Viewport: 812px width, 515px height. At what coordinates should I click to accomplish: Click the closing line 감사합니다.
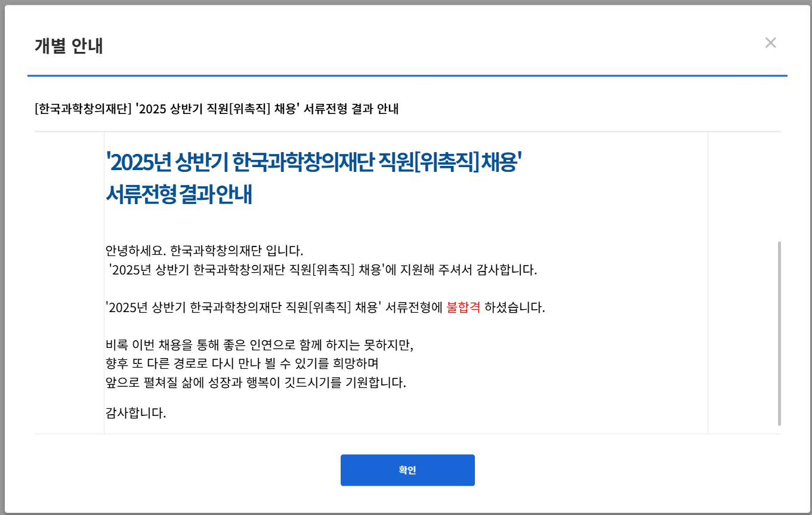[135, 412]
